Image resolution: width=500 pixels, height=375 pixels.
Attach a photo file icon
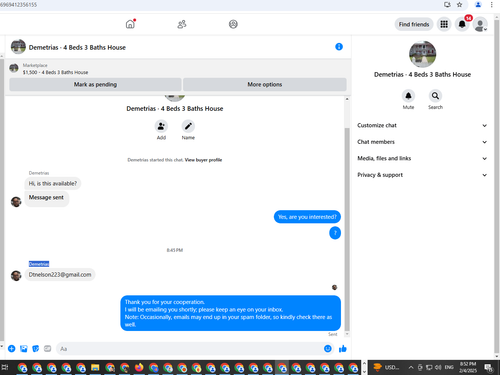pyautogui.click(x=24, y=349)
